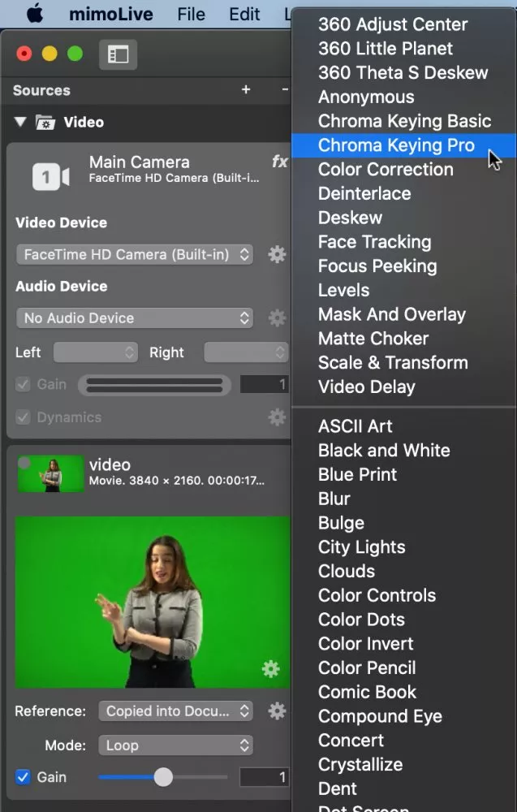Open settings gear next to Video Device

coord(277,254)
